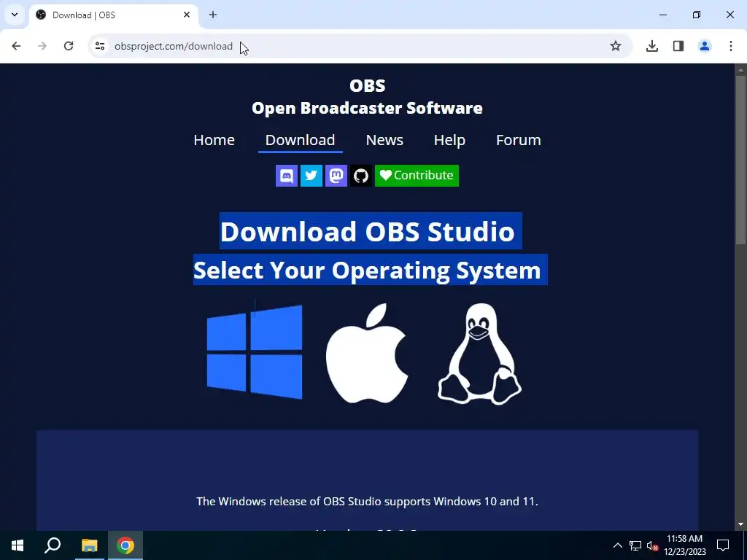Restore down the Chrome window

tap(697, 15)
